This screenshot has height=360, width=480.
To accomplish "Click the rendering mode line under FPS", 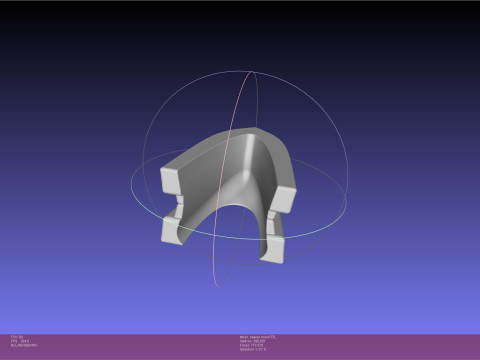I will [x=24, y=345].
